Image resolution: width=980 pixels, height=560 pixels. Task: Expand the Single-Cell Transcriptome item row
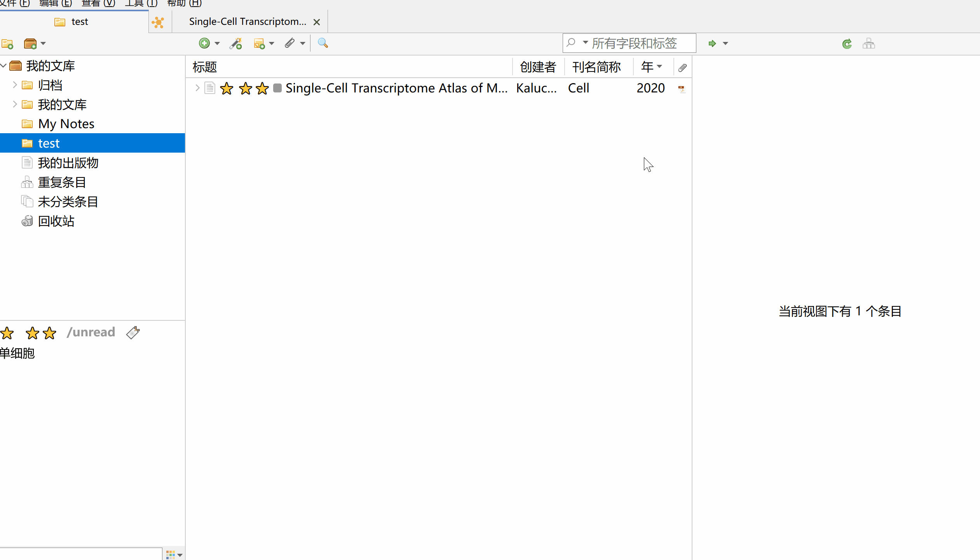point(197,88)
